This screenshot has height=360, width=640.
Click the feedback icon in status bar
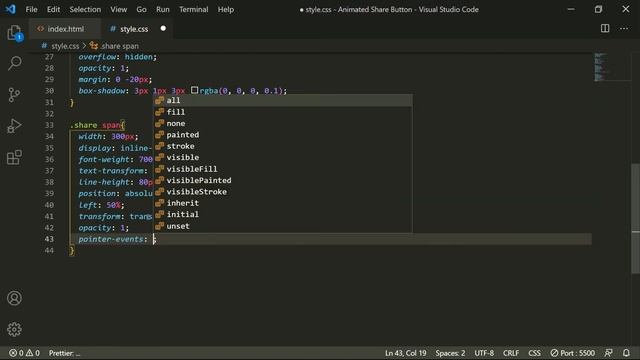608,353
